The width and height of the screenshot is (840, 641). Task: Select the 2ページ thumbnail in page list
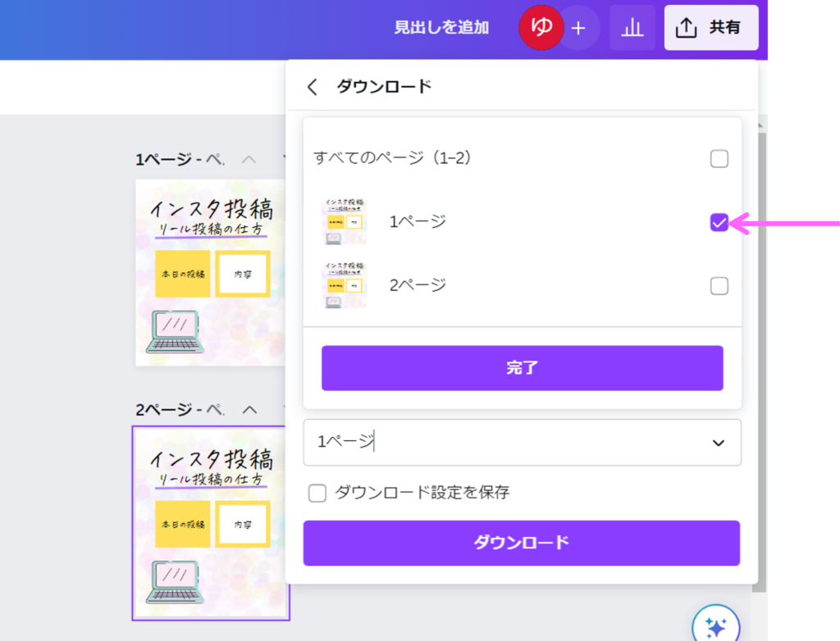[x=345, y=286]
